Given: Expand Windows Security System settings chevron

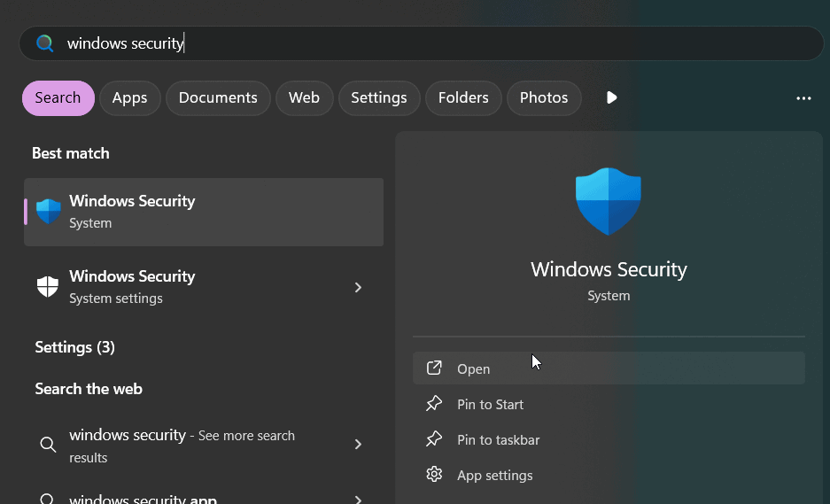Looking at the screenshot, I should [359, 287].
